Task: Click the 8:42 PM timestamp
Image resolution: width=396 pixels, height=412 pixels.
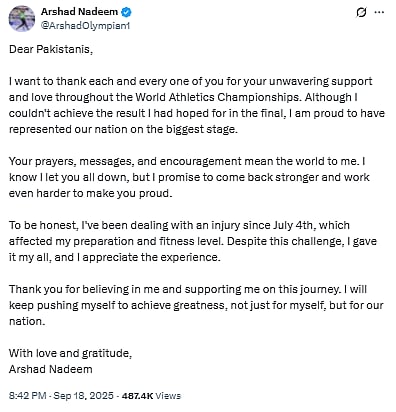Action: coord(28,396)
